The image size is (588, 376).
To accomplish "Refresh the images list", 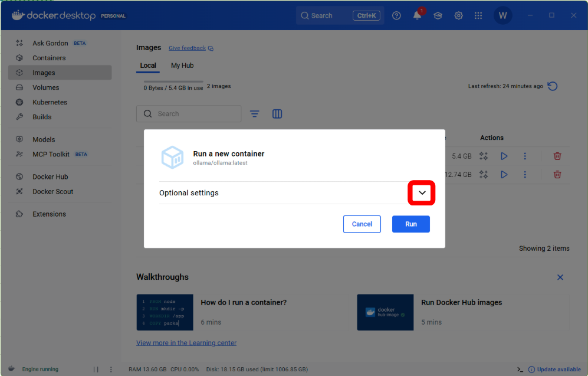I will (553, 86).
